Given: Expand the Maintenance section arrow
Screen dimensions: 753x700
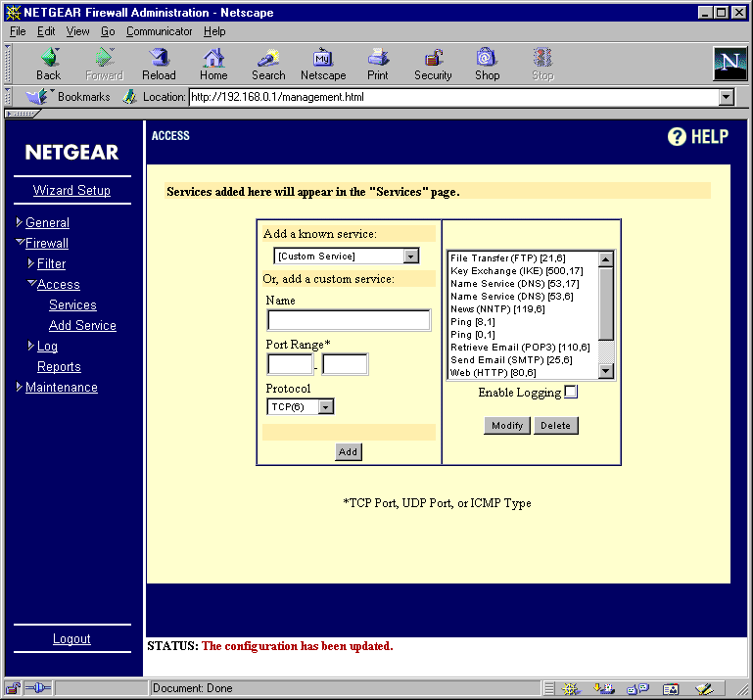Looking at the screenshot, I should 19,387.
